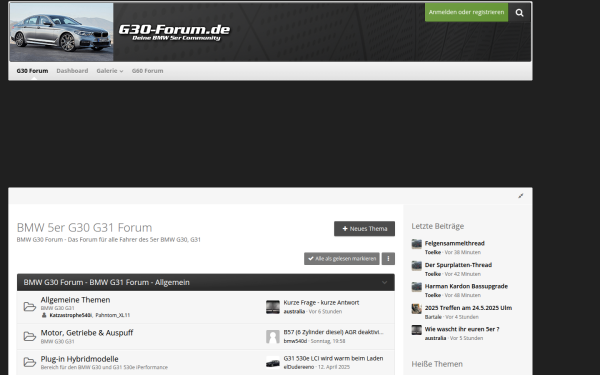The image size is (600, 375).
Task: Click Alle als gelesen markieren button
Action: [x=342, y=259]
